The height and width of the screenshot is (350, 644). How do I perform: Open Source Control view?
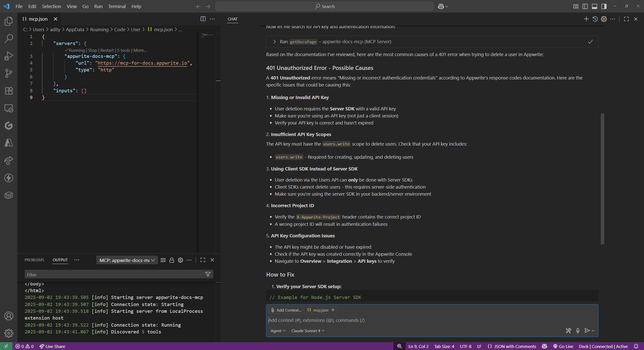[9, 73]
